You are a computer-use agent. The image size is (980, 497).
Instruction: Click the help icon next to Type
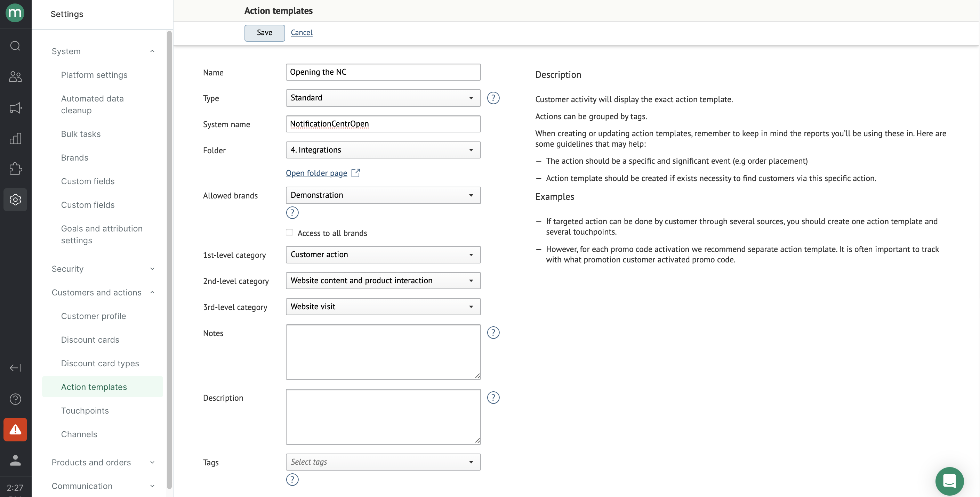tap(493, 98)
